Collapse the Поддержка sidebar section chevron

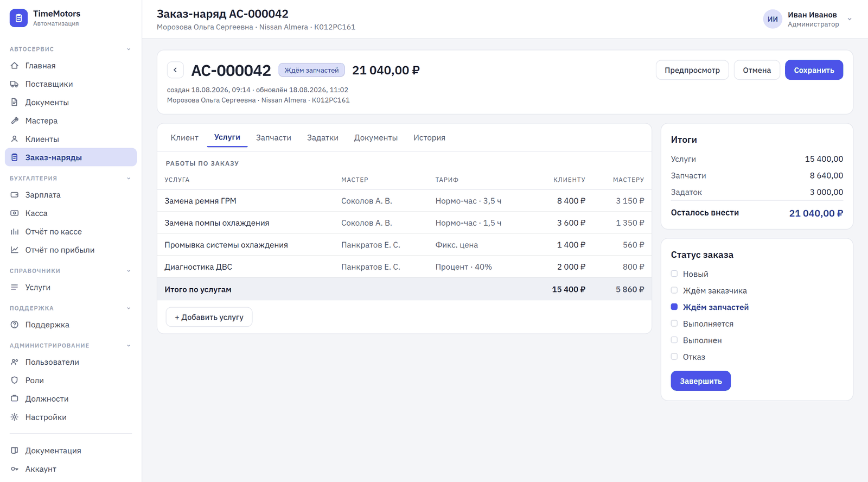pyautogui.click(x=129, y=308)
